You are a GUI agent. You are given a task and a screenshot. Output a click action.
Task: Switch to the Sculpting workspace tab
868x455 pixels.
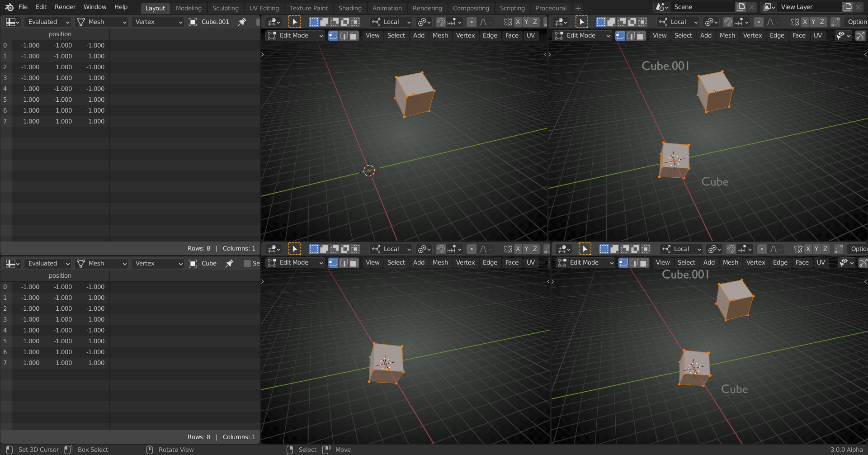(x=226, y=8)
